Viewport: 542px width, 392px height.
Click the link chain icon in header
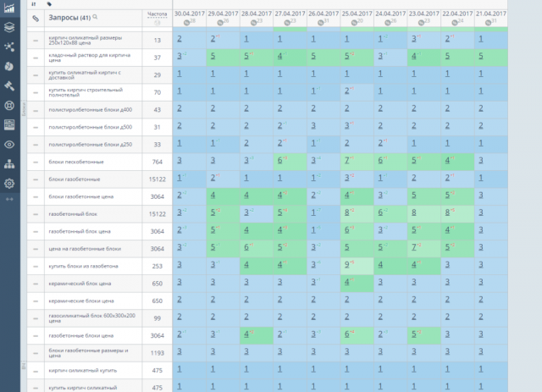coord(36,19)
